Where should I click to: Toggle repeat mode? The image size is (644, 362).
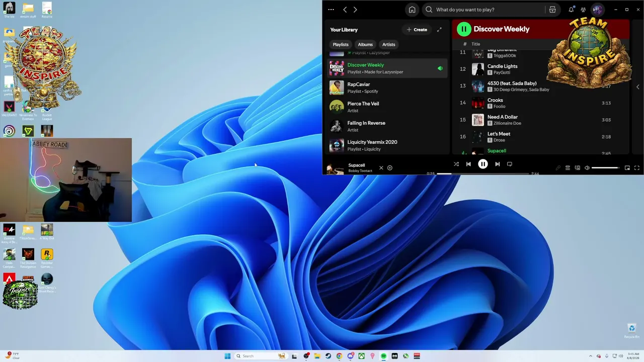[x=510, y=164]
